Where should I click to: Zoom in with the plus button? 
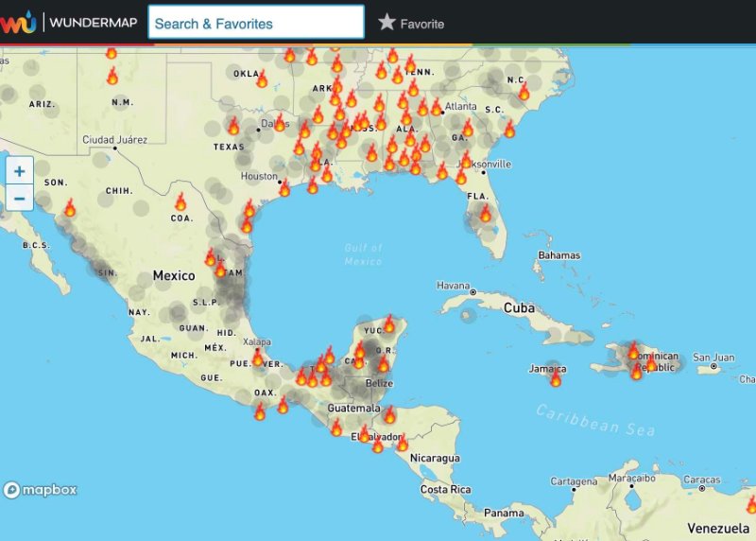point(20,171)
